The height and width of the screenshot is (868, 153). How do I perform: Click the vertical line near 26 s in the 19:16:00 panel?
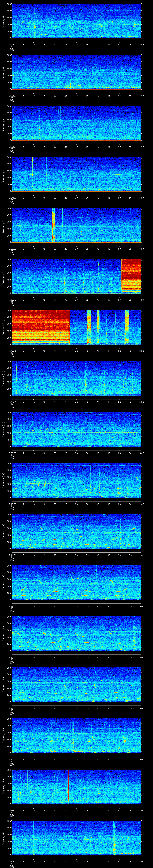point(68,786)
